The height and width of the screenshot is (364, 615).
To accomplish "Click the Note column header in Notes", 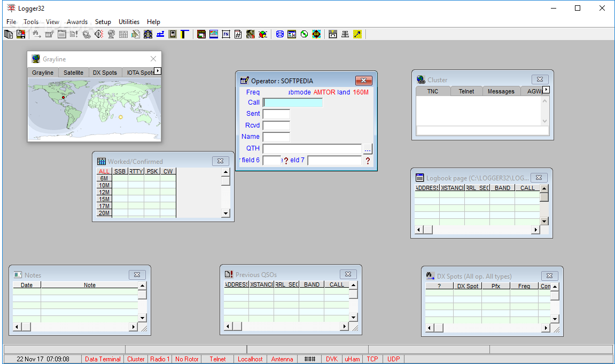I will click(89, 285).
